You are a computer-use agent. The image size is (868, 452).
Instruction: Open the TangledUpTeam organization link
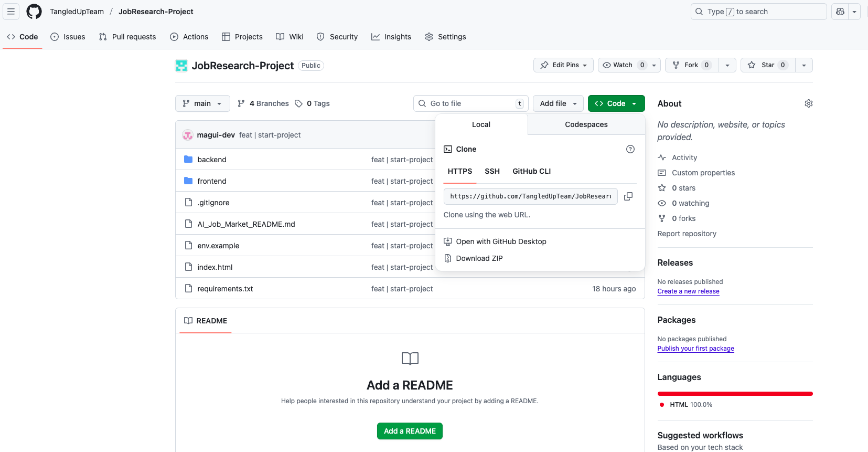[x=77, y=12]
